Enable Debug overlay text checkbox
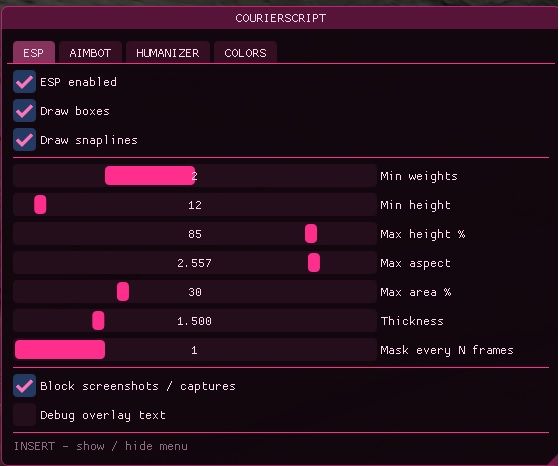Screen dimensions: 559x466 (25, 415)
